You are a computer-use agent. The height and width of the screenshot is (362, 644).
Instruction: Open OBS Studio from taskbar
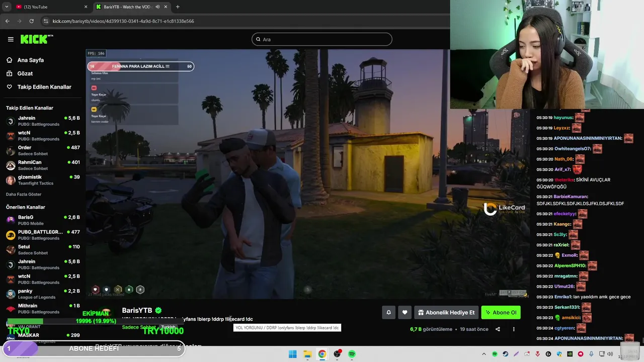(337, 354)
